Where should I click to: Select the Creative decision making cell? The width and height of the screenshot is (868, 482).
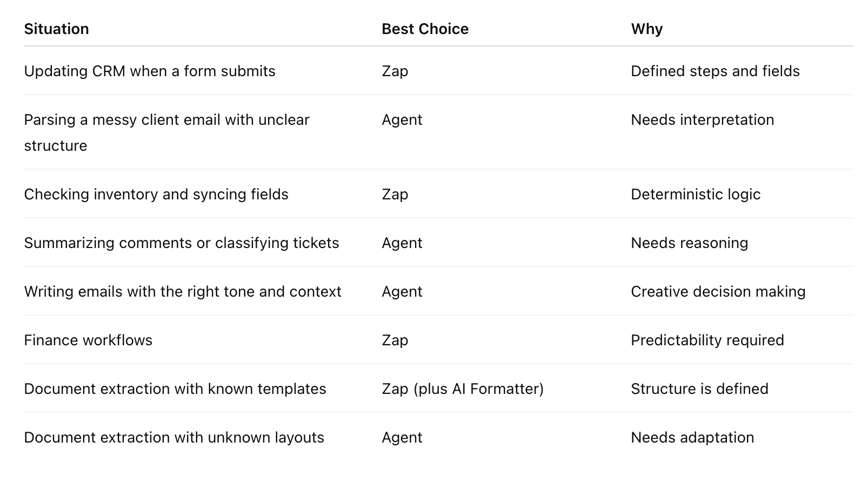pyautogui.click(x=718, y=291)
